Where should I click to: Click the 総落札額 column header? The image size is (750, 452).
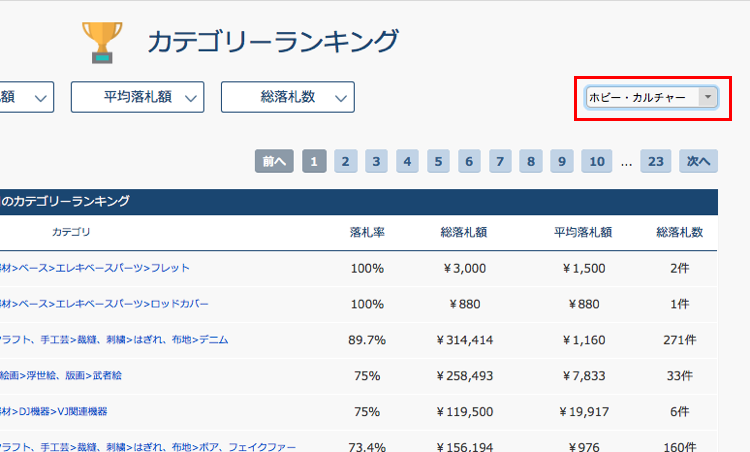click(463, 232)
